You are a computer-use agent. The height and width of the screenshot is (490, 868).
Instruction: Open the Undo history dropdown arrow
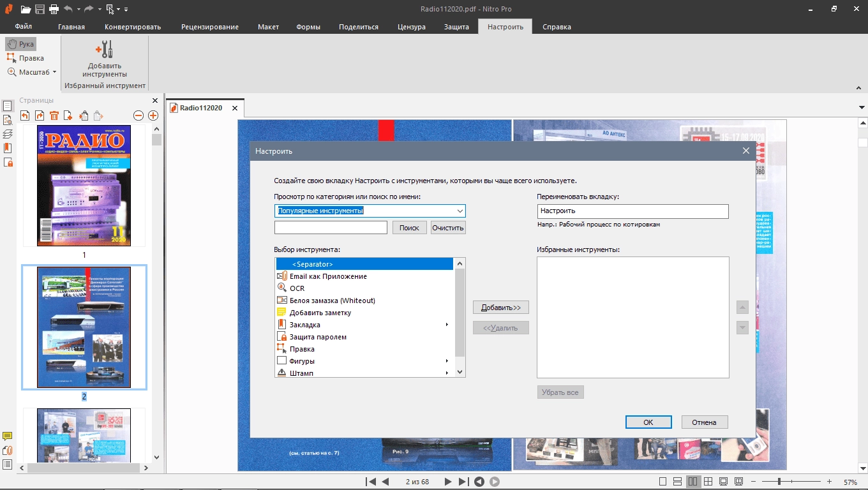pyautogui.click(x=79, y=10)
